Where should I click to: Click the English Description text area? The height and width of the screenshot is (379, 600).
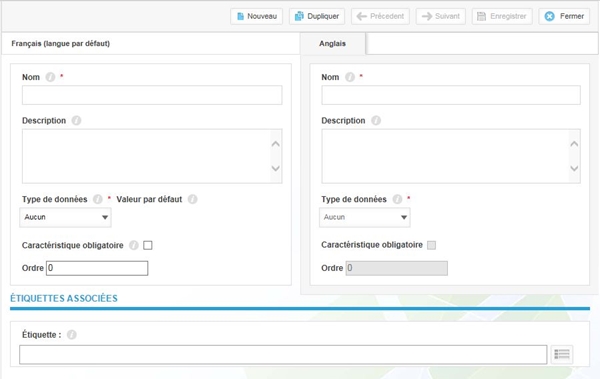(451, 156)
